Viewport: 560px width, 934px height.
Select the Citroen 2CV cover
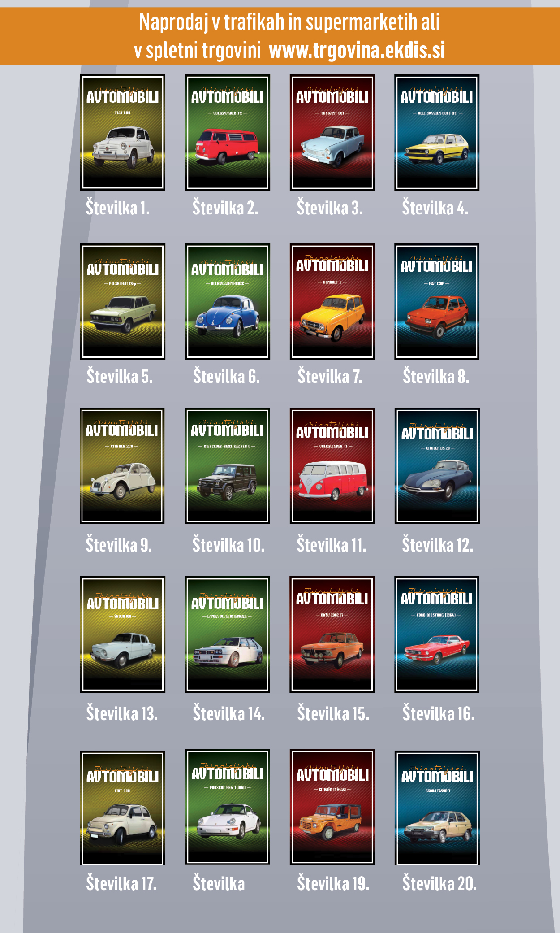point(122,466)
